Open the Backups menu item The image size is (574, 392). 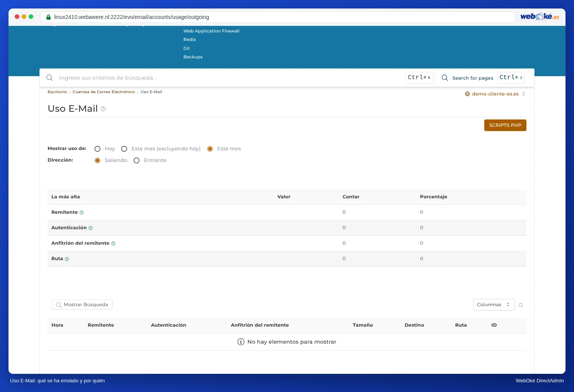pyautogui.click(x=193, y=57)
